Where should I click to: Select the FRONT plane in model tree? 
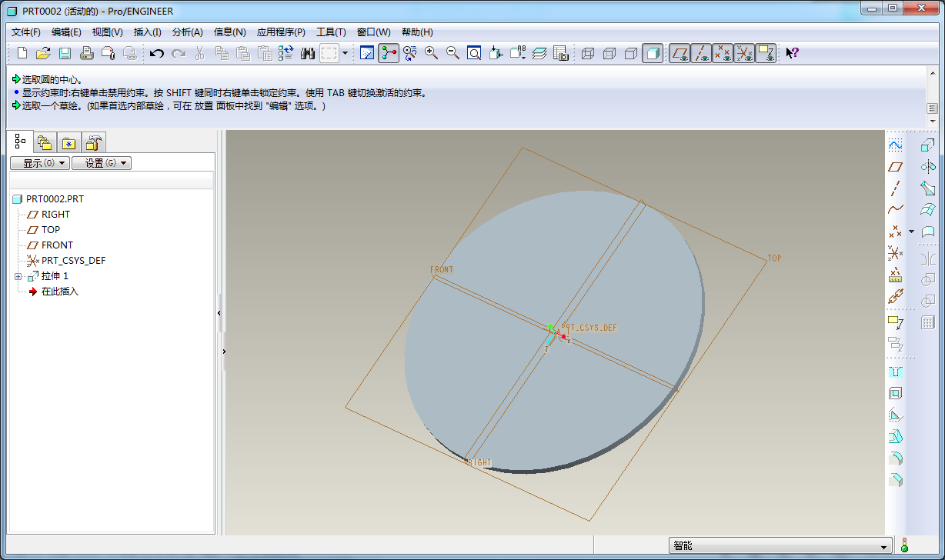point(57,245)
